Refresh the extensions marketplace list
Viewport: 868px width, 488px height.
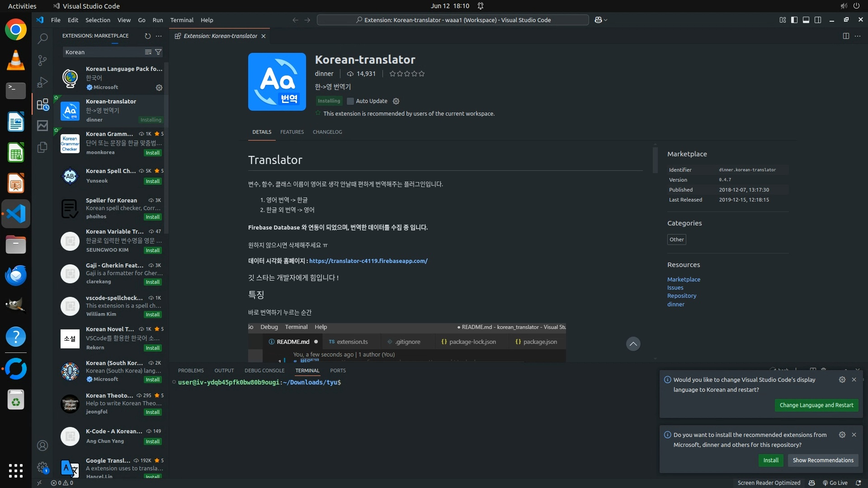[x=147, y=36]
